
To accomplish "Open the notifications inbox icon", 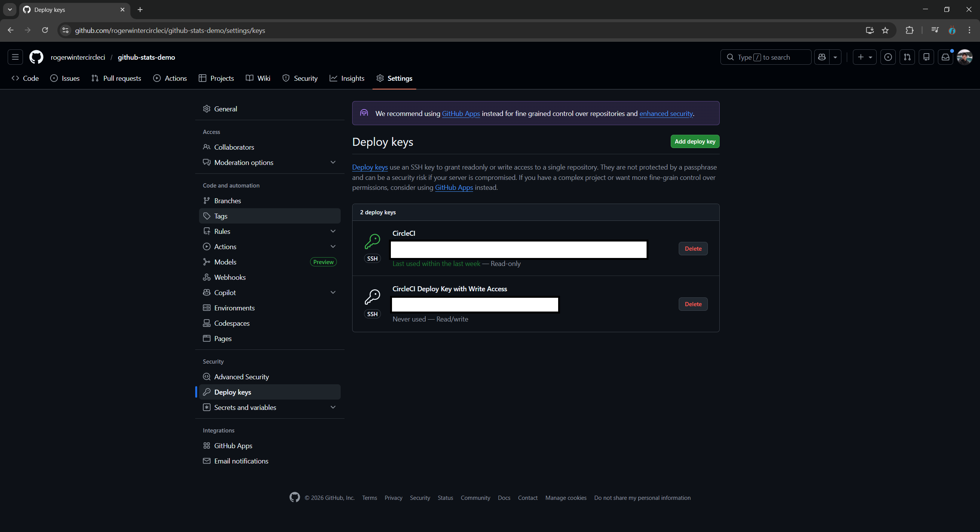I will click(x=946, y=57).
